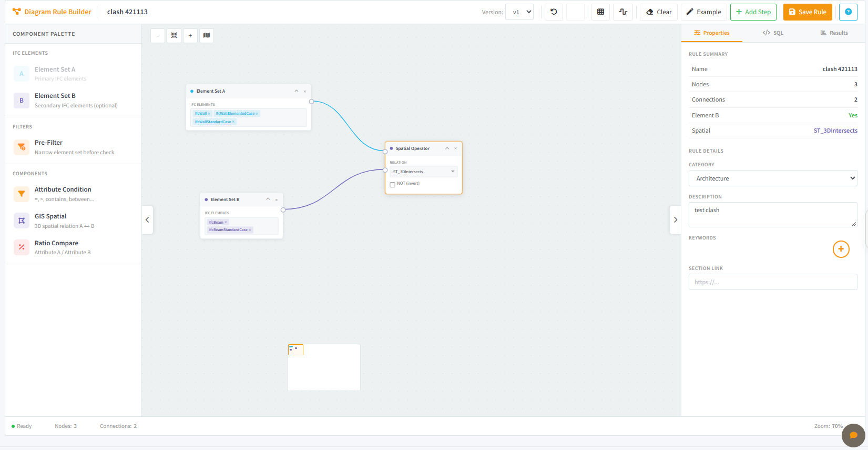Delete the Element Set B node
The height and width of the screenshot is (450, 868).
point(277,200)
